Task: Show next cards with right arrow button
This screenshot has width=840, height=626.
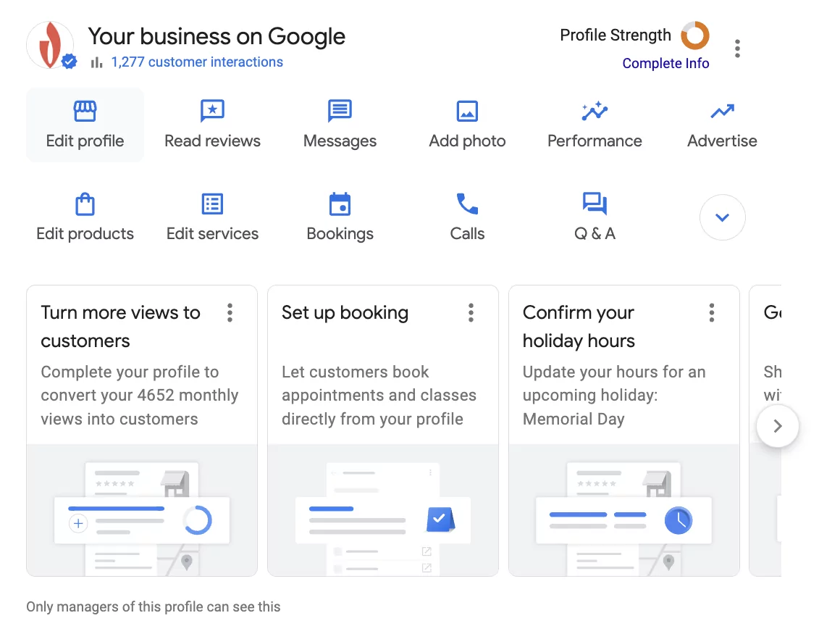Action: tap(777, 426)
